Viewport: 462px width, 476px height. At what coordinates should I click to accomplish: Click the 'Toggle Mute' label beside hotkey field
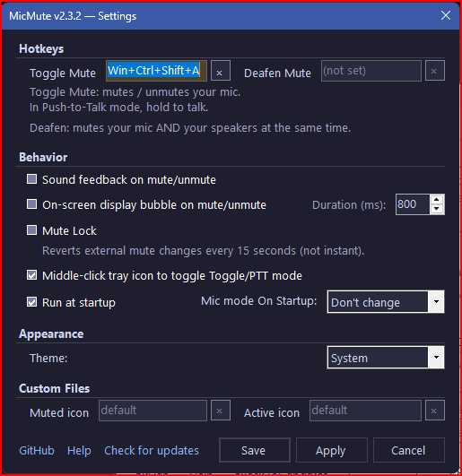pyautogui.click(x=63, y=74)
